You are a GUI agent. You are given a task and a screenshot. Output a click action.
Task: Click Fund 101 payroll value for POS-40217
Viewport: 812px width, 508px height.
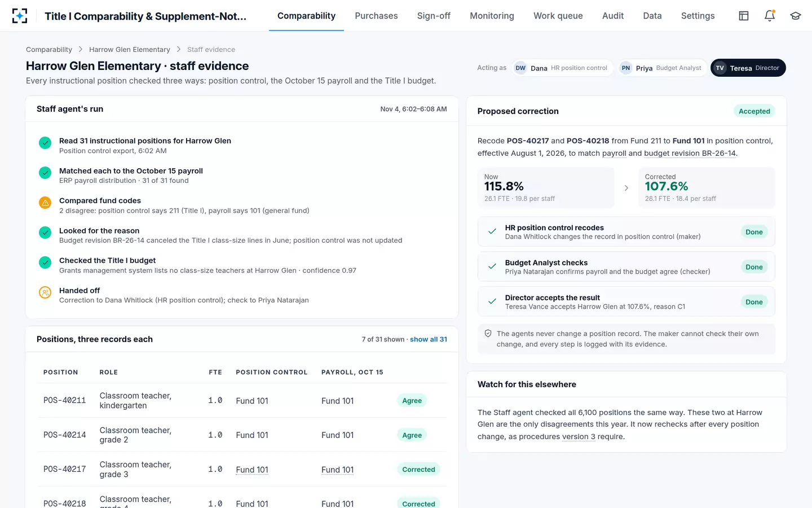338,470
